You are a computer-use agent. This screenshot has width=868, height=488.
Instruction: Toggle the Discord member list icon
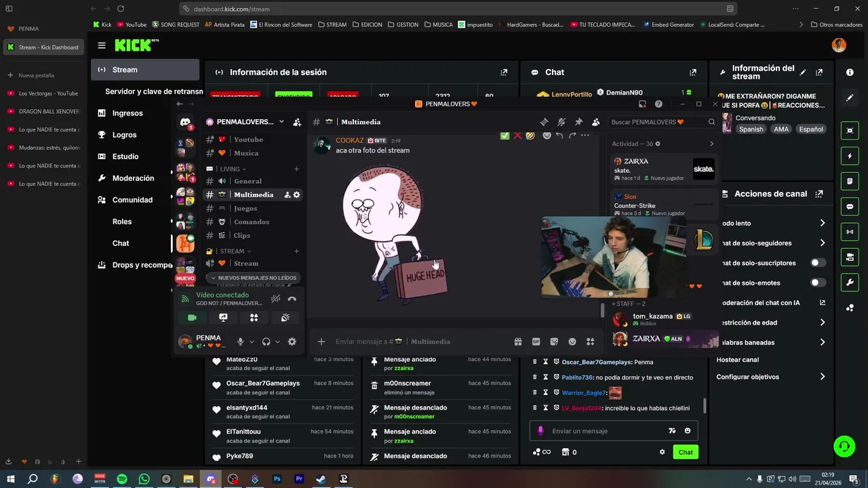[595, 122]
